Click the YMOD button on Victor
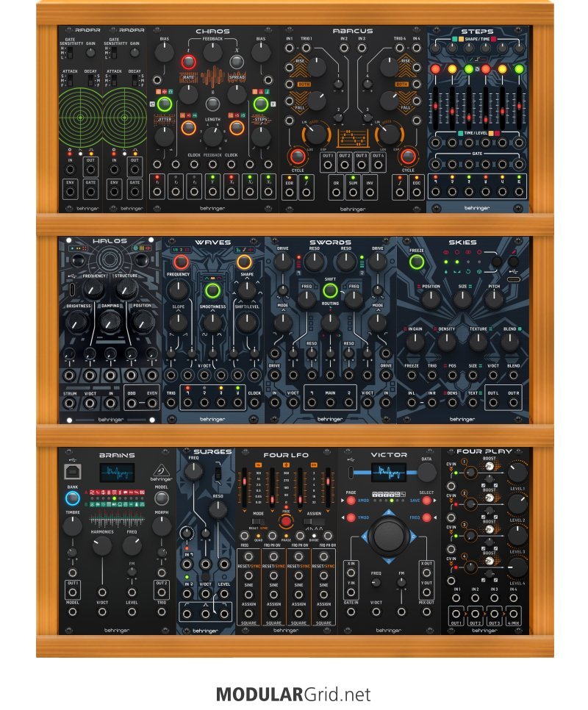The image size is (588, 710). [x=351, y=517]
